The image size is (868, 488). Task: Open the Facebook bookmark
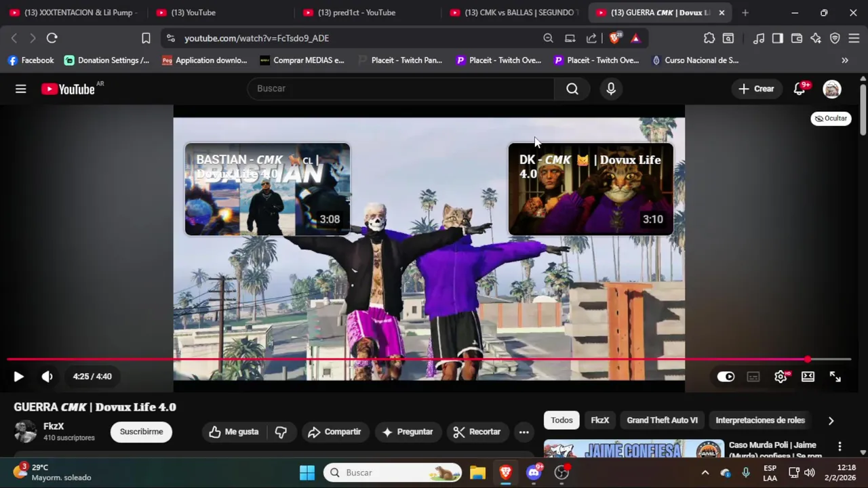[31, 60]
